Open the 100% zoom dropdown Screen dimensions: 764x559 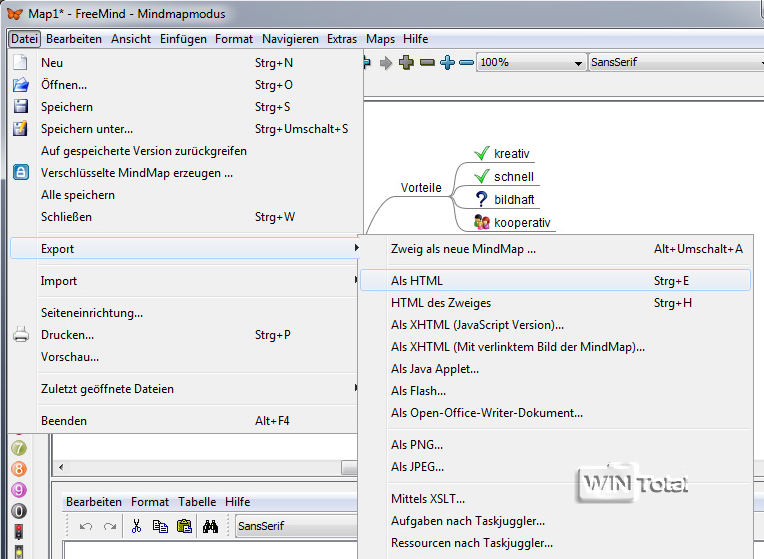click(x=530, y=62)
